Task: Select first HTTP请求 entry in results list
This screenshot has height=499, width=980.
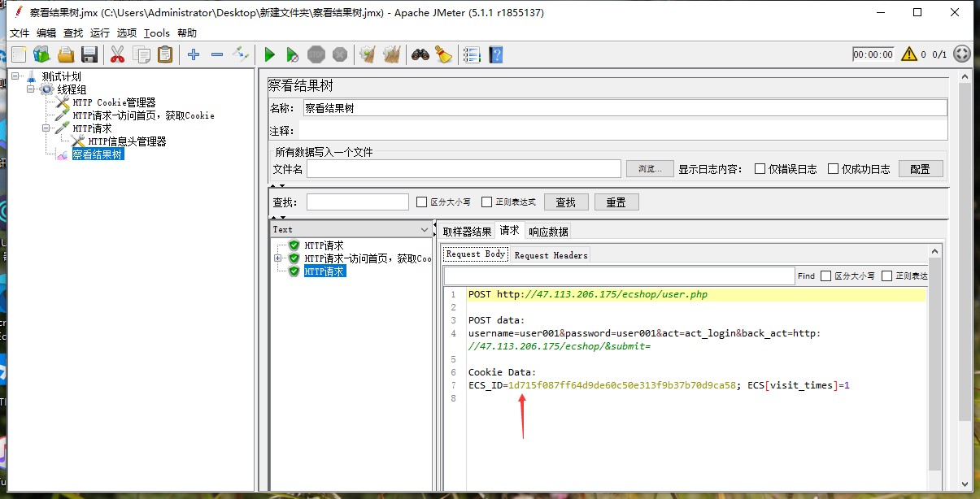Action: (324, 245)
